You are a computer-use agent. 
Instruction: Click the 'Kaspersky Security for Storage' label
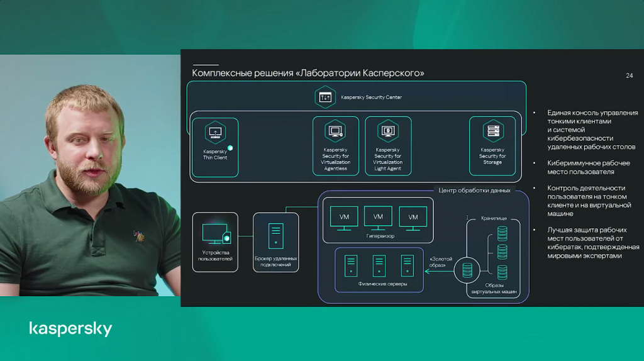tap(492, 156)
